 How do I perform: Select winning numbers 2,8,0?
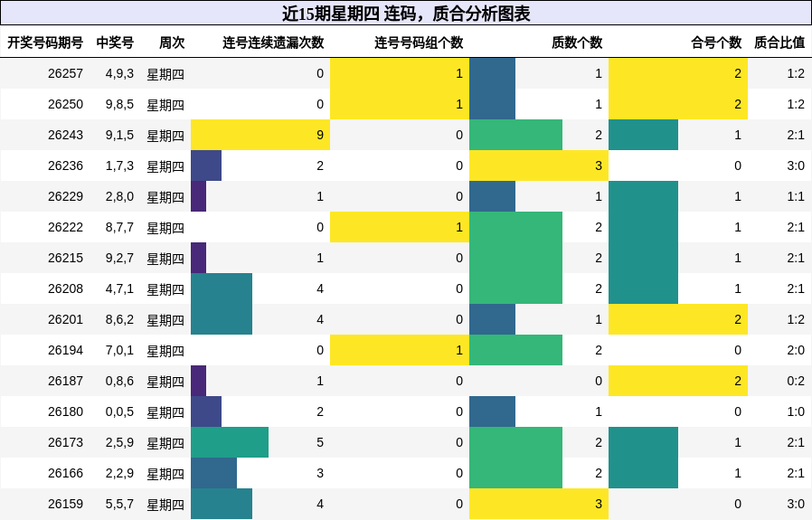(x=119, y=196)
